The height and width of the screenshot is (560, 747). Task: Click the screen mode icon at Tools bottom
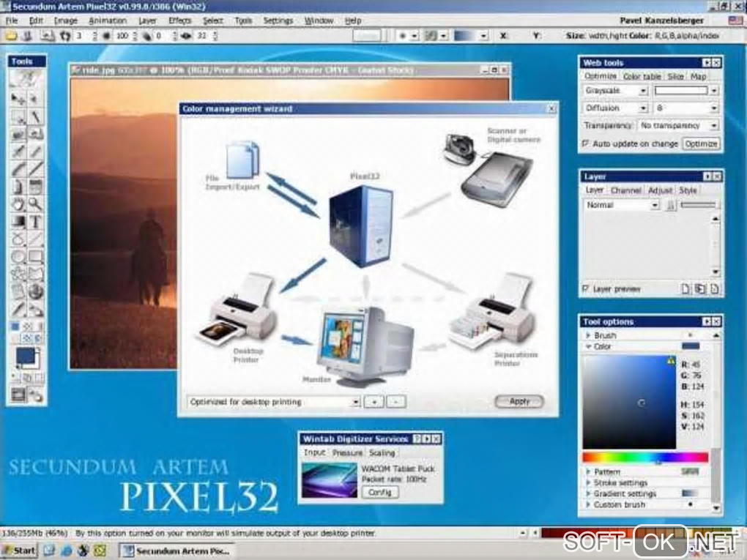click(x=18, y=395)
